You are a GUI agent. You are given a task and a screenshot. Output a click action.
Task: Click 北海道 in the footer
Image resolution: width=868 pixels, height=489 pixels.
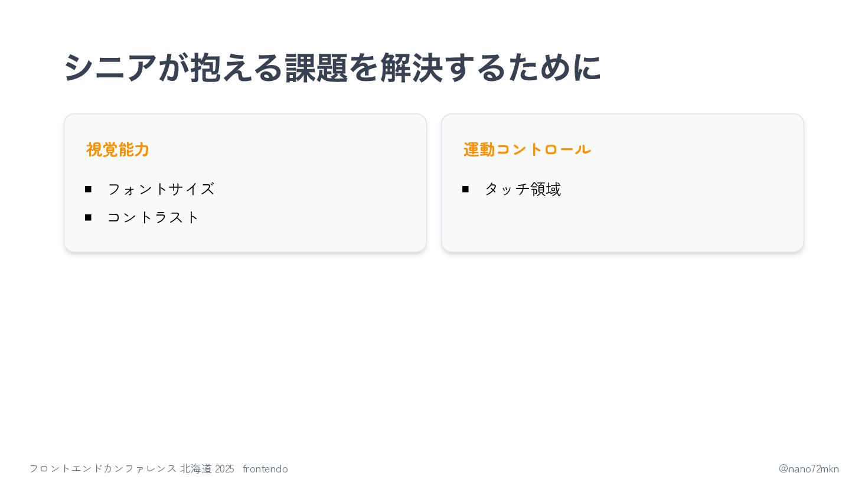tap(196, 469)
